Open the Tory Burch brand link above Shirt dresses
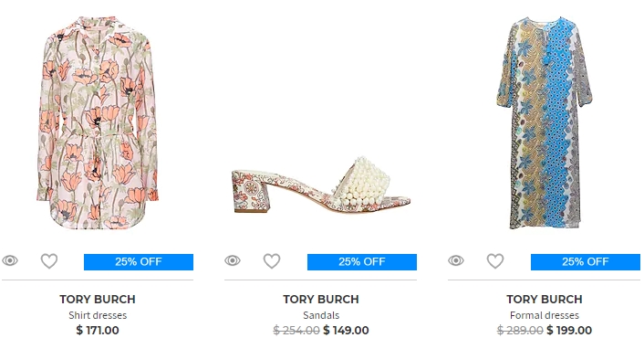644x338 pixels. tap(98, 300)
